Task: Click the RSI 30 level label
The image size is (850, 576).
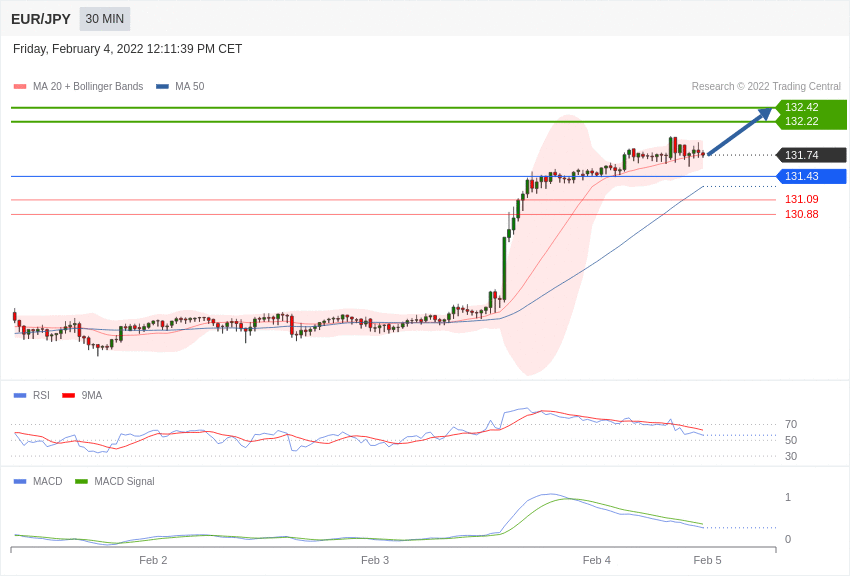Action: tap(791, 456)
